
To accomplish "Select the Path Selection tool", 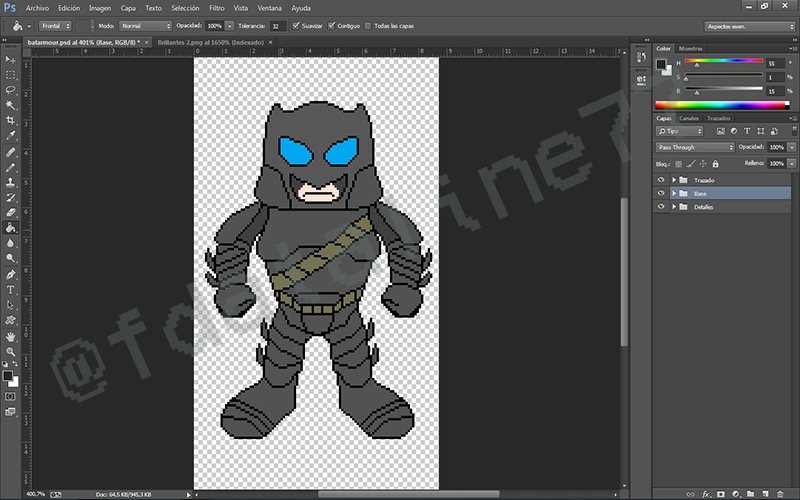I will click(x=10, y=305).
